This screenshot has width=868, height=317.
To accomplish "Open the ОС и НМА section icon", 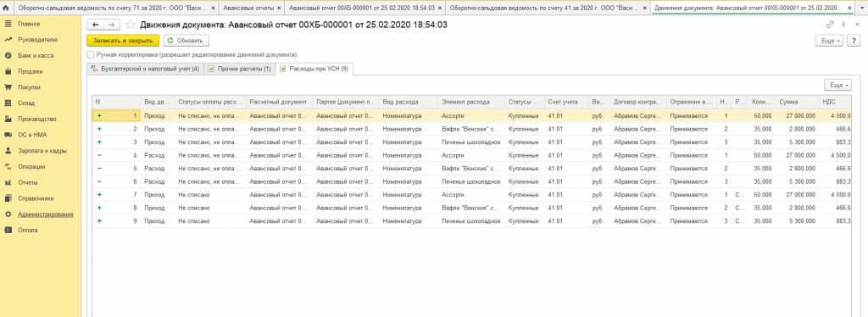I will pyautogui.click(x=8, y=135).
